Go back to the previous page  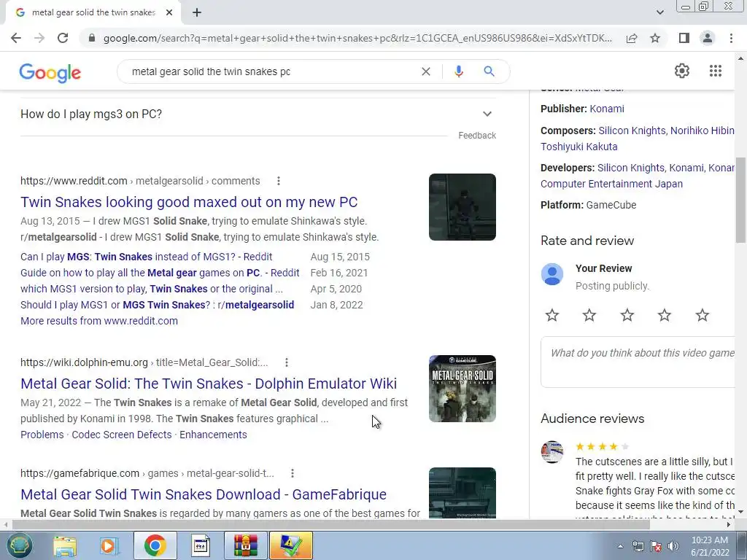16,38
